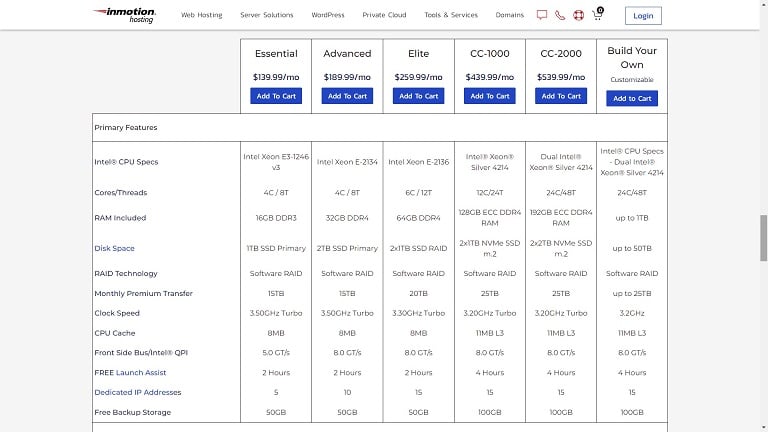The height and width of the screenshot is (432, 768).
Task: Click the 2x1TB SSD RAID cell
Action: [x=418, y=248]
